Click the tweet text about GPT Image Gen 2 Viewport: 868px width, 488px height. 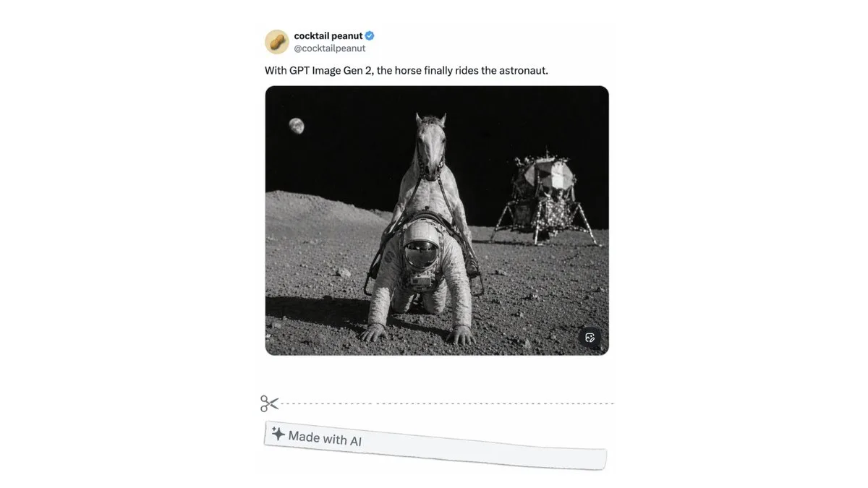tap(407, 70)
